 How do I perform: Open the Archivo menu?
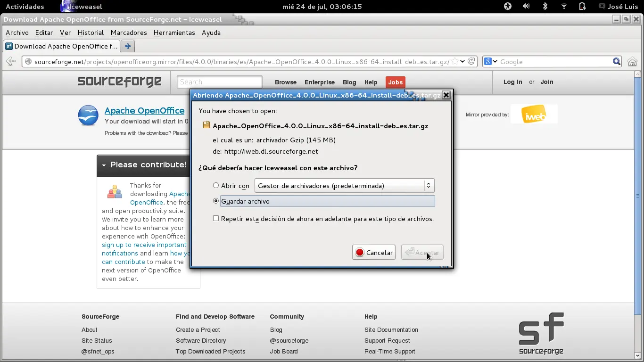coord(17,33)
